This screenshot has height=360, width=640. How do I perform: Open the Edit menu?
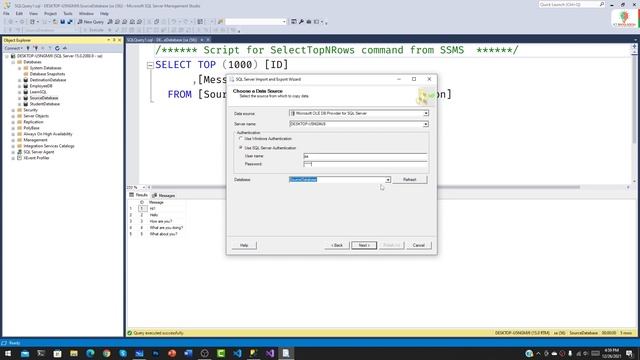[19, 13]
